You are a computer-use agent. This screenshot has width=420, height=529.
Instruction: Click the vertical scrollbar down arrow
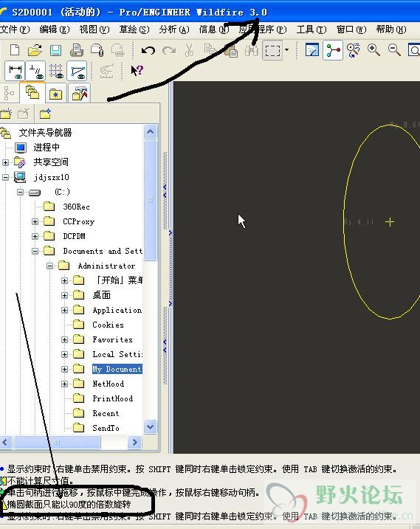[x=151, y=426]
